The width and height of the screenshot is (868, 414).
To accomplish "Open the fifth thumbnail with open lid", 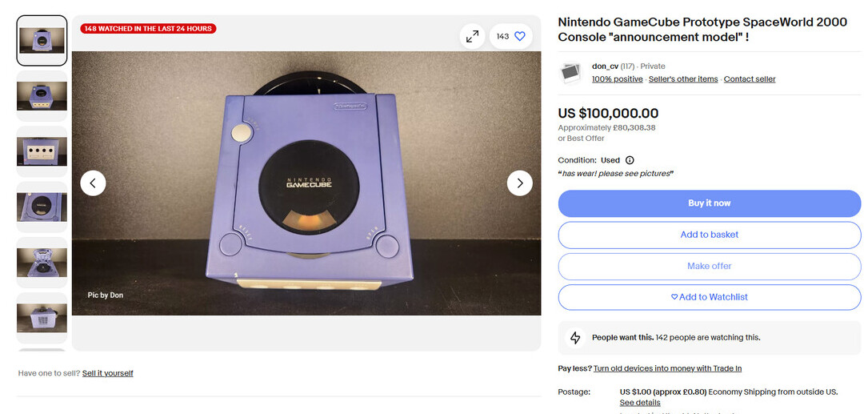I will 42,262.
